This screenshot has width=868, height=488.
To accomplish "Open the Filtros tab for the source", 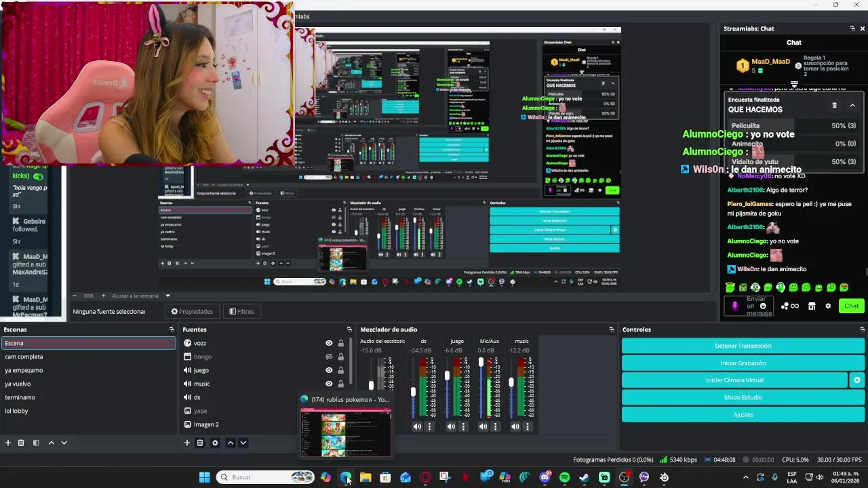I will point(241,311).
